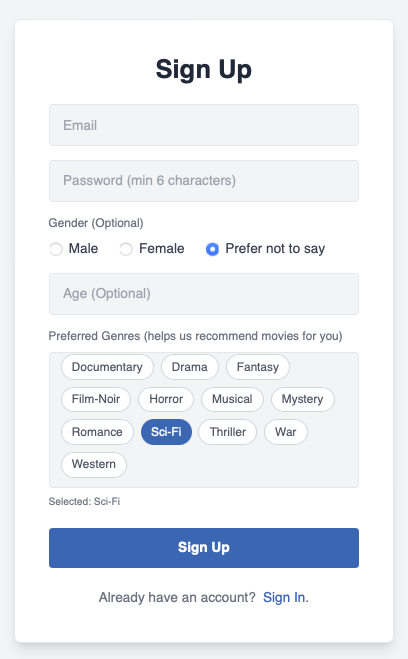
Task: Choose the Female gender option
Action: (x=126, y=249)
